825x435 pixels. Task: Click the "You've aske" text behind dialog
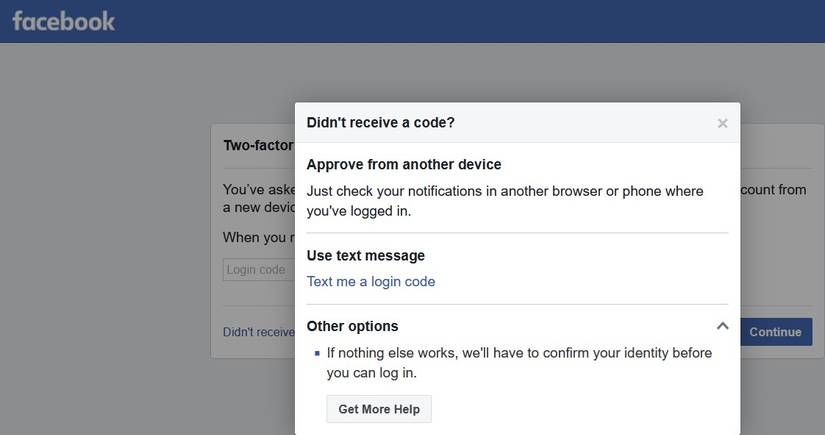click(259, 189)
